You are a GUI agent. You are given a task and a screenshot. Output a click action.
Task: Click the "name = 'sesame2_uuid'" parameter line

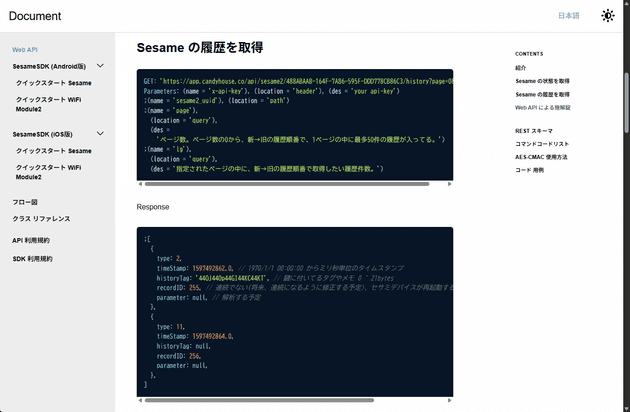point(217,101)
